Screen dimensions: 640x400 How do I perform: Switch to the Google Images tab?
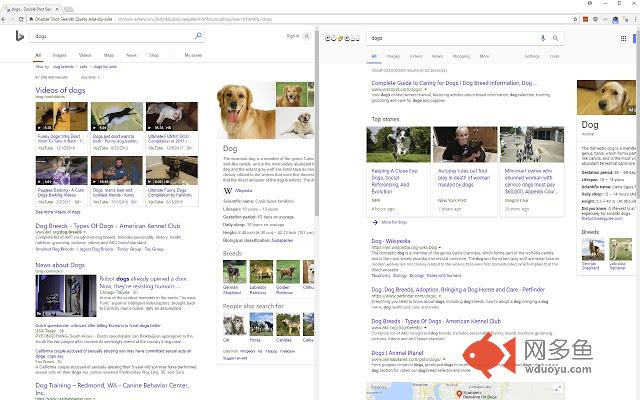(393, 56)
